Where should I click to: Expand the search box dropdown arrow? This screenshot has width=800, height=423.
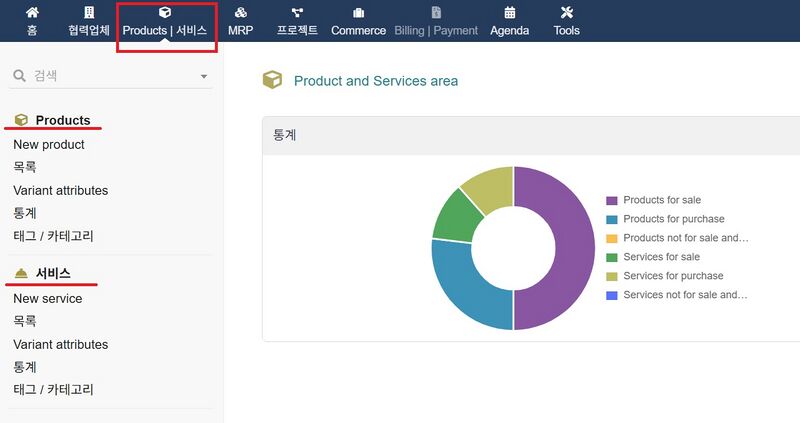204,77
